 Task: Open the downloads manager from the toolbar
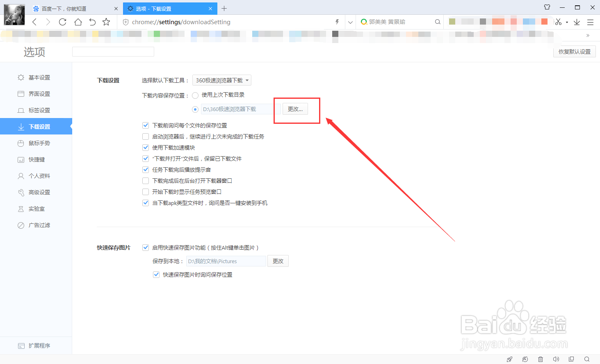[x=577, y=22]
